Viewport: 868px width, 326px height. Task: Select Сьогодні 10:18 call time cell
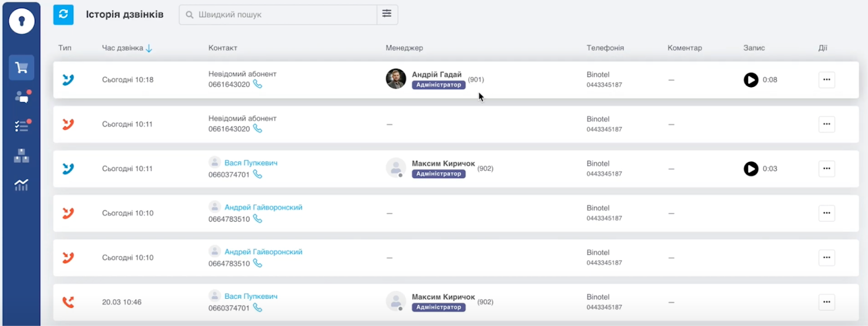point(127,80)
